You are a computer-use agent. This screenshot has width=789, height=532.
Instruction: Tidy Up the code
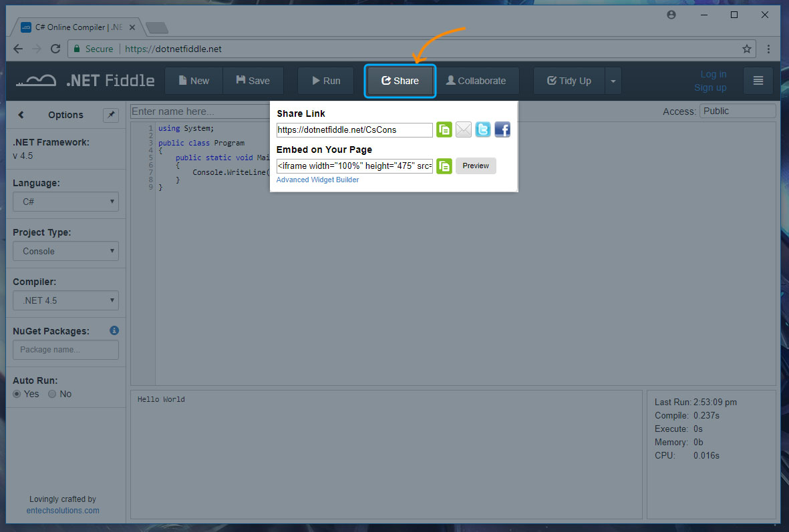569,81
